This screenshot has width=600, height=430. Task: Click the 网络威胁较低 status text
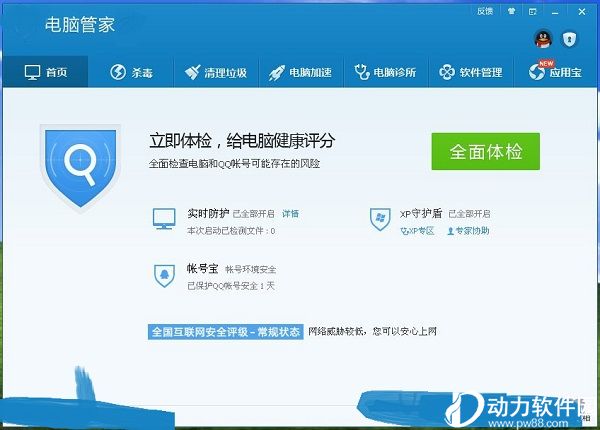(x=372, y=331)
